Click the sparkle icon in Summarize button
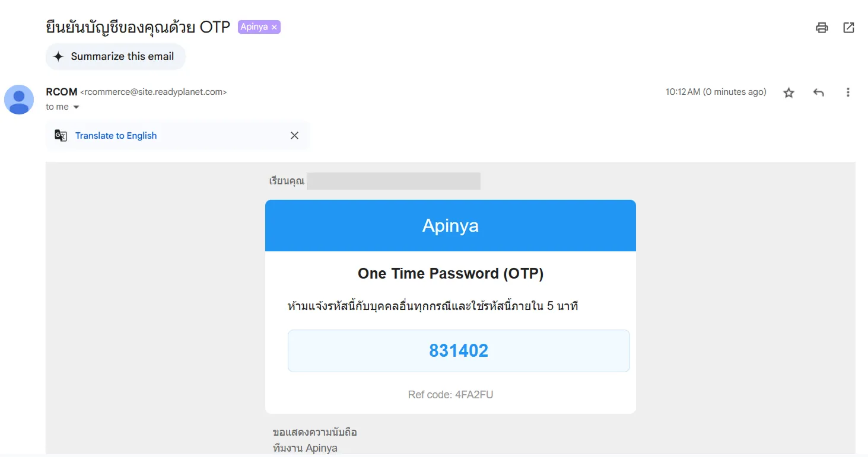Viewport: 868px width, 457px height. [x=58, y=56]
